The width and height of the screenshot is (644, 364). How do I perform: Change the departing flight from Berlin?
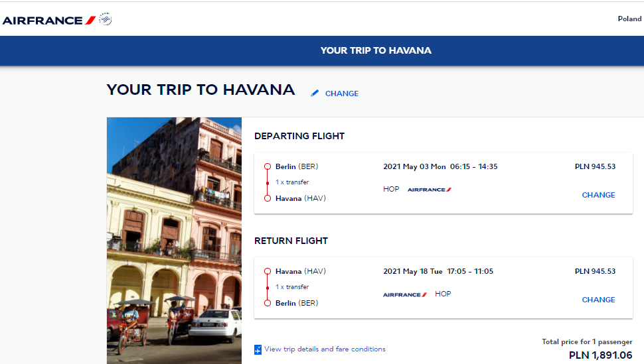tap(598, 195)
